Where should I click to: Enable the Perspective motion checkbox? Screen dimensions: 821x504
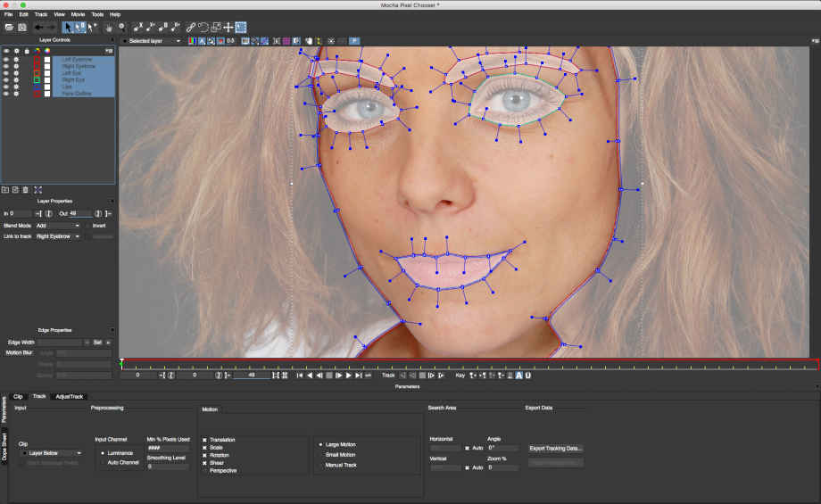point(204,471)
